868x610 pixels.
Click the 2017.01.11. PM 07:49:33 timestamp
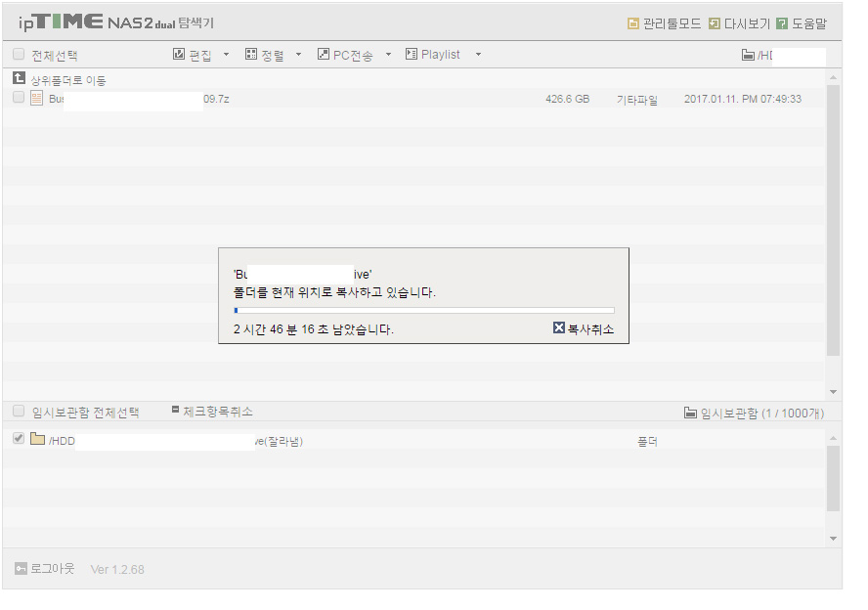click(742, 99)
